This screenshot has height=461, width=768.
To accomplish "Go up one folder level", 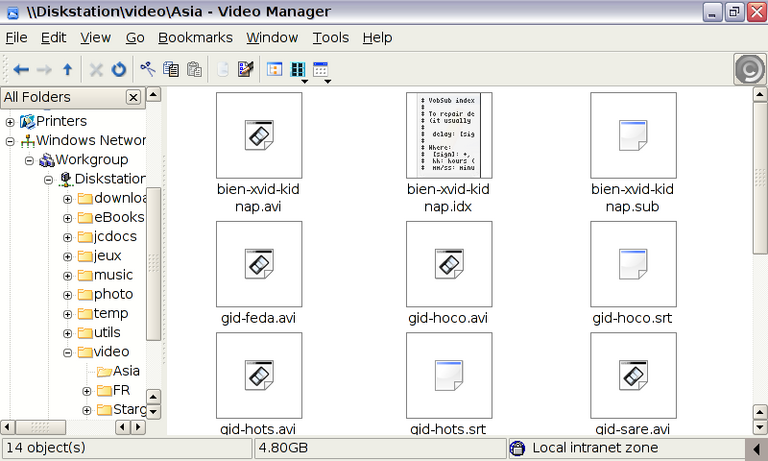I will click(x=68, y=70).
